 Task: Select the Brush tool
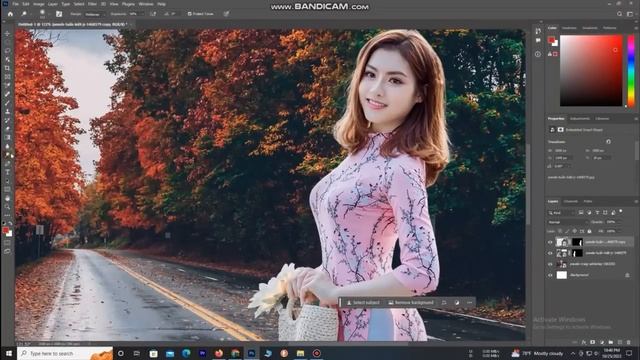coord(7,103)
